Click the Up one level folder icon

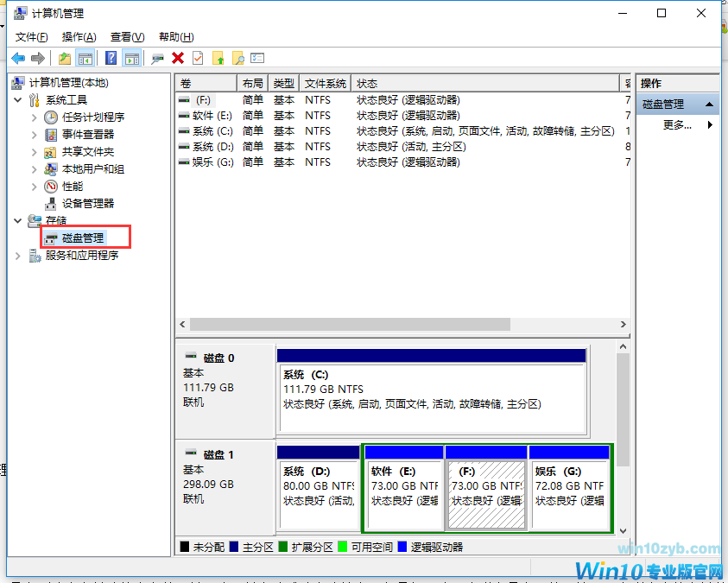[x=65, y=58]
